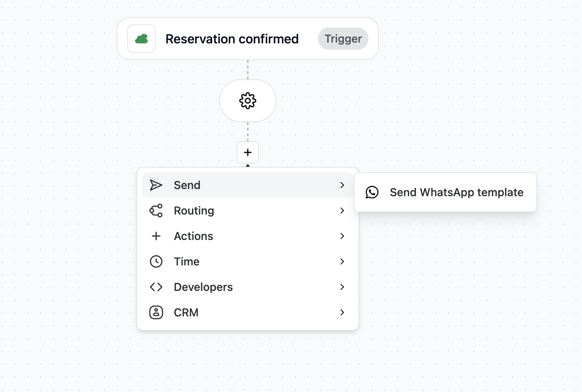Click the plus add-step button
The width and height of the screenshot is (582, 392).
(248, 152)
